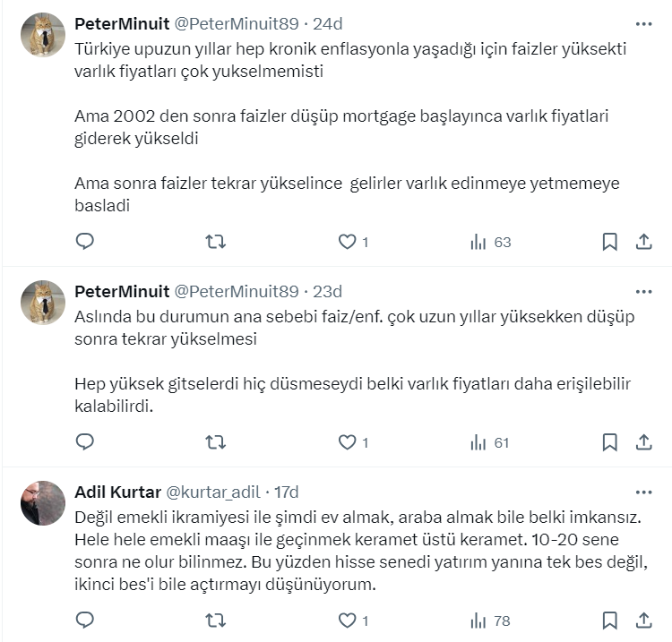This screenshot has width=672, height=642.
Task: Repost the tweet beginning 'Aslında bu durumun'
Action: tap(216, 442)
